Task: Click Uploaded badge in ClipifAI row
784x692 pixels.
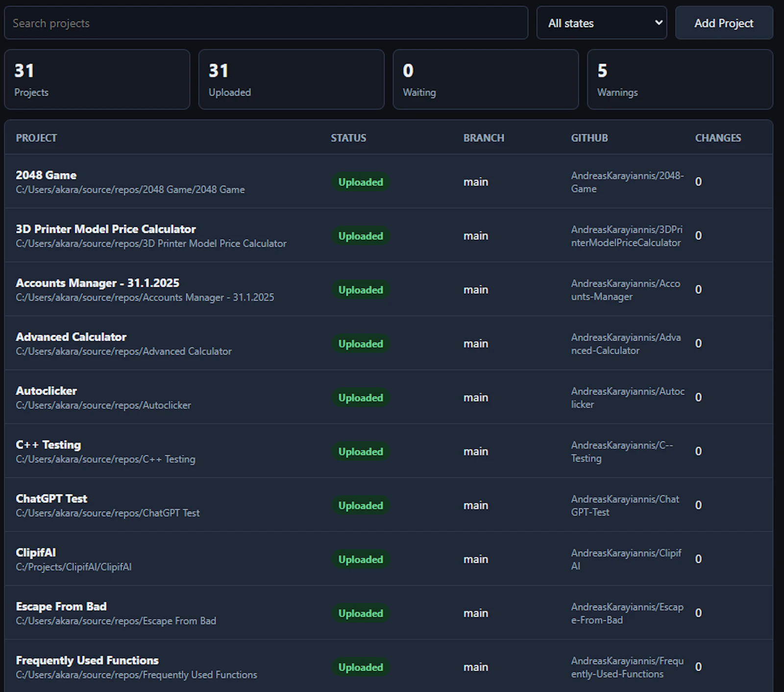Action: 361,560
